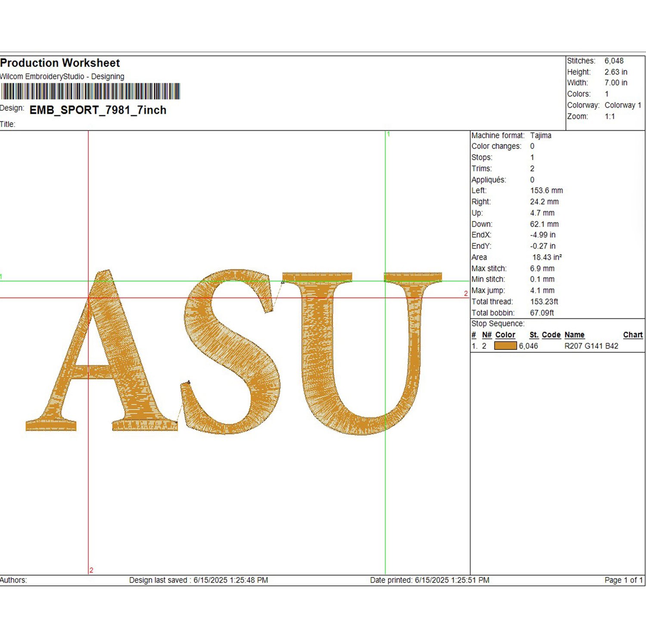Click the 'Stops:' label
The height and width of the screenshot is (644, 646).
pos(482,158)
